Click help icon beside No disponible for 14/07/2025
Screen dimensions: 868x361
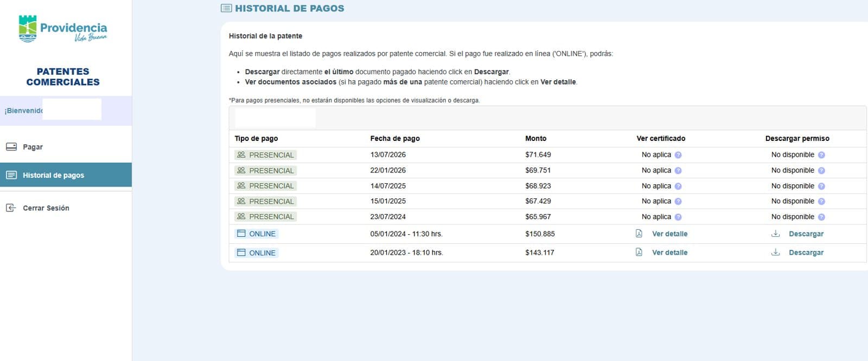click(x=821, y=186)
